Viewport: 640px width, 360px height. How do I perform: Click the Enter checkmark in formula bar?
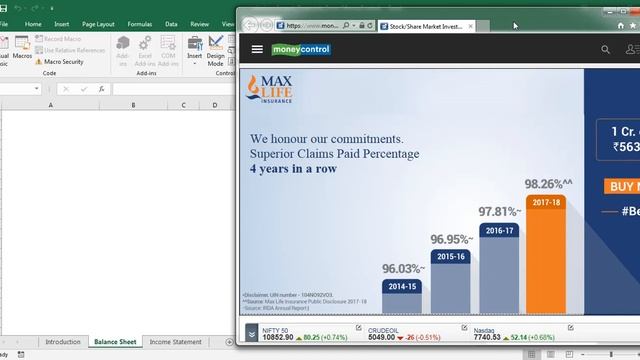(84, 89)
